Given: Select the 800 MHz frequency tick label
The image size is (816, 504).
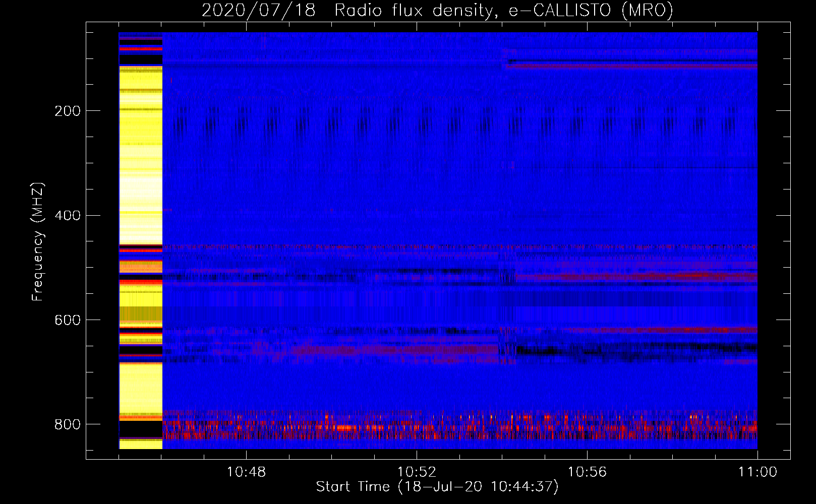Looking at the screenshot, I should click(68, 424).
